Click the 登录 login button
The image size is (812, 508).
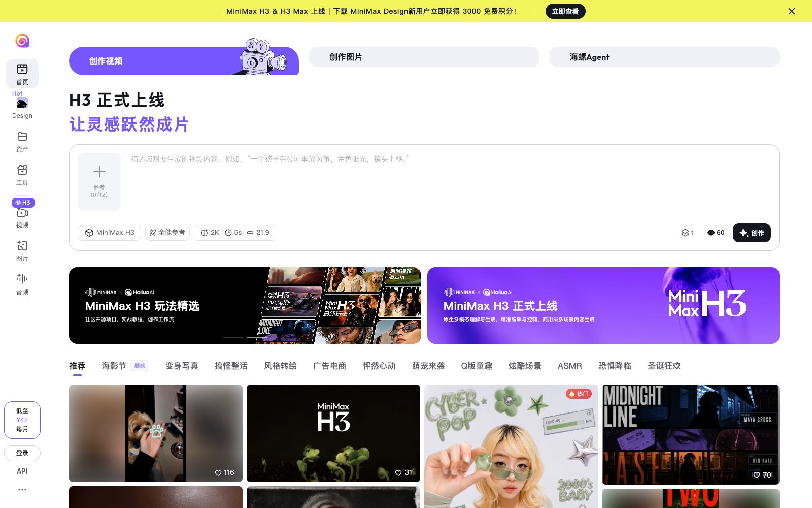pos(22,453)
